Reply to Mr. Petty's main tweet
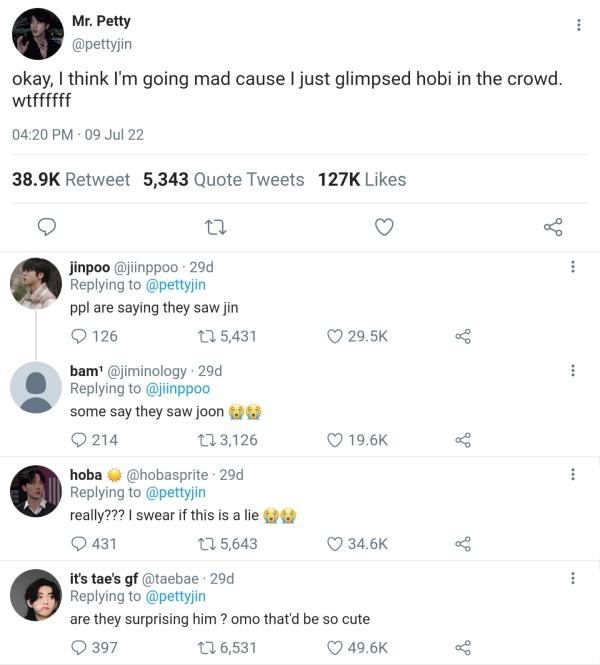 click(46, 227)
